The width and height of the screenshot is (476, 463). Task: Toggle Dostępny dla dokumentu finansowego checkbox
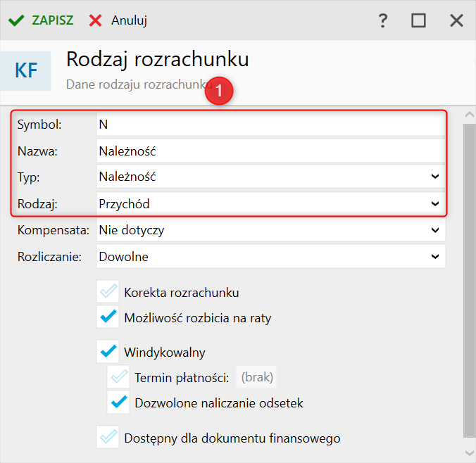pyautogui.click(x=108, y=438)
